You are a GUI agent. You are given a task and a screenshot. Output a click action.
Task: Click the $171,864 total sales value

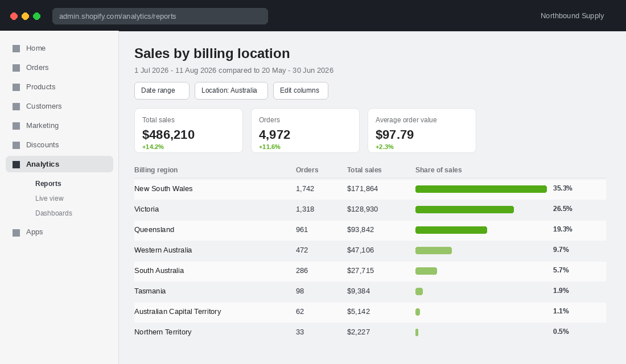point(362,189)
